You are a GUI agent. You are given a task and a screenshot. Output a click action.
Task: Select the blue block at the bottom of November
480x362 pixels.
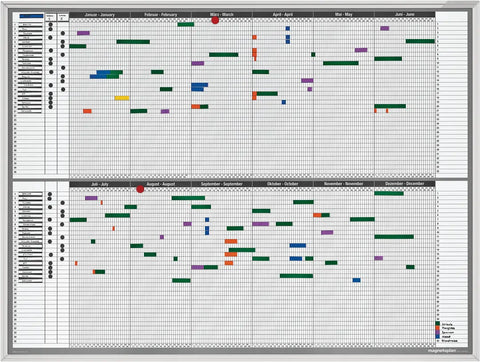[x=356, y=280]
